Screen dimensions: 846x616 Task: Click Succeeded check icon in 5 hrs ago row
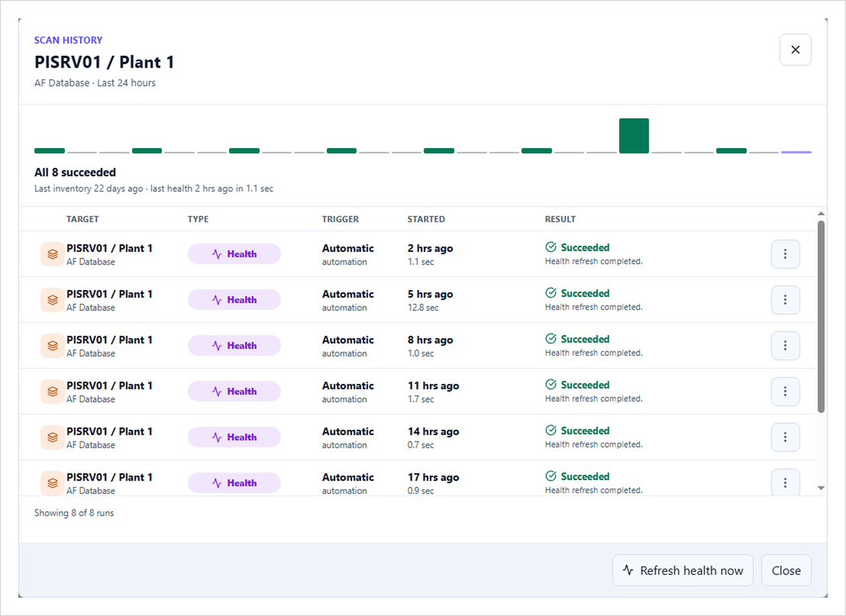[551, 293]
